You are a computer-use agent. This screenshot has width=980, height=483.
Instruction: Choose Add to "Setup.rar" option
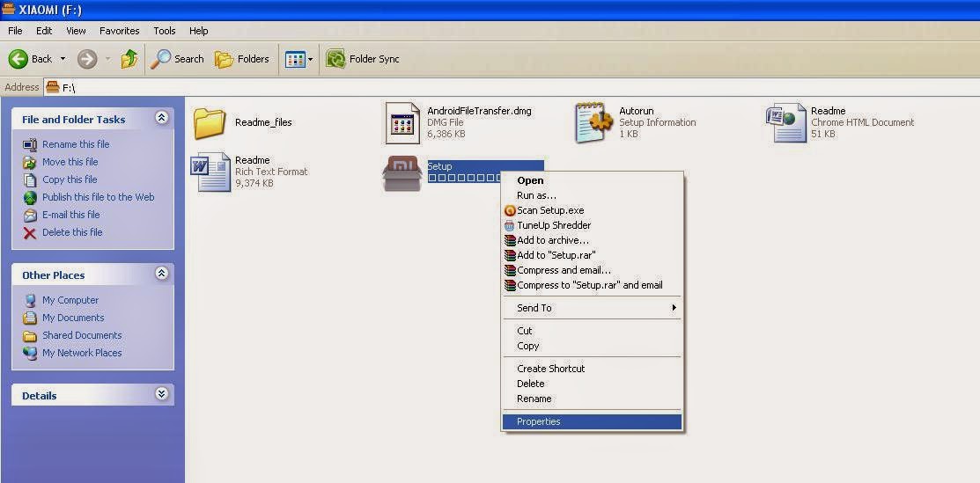[592, 255]
